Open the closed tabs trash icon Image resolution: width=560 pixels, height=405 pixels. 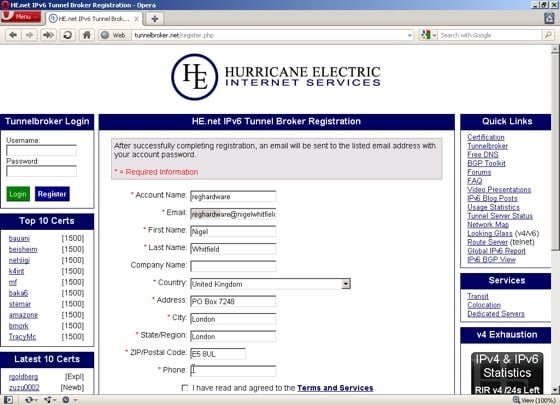[549, 18]
